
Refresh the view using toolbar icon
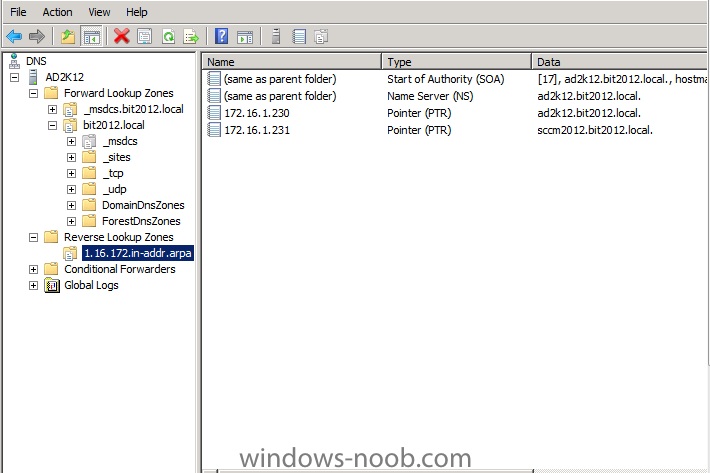[168, 36]
